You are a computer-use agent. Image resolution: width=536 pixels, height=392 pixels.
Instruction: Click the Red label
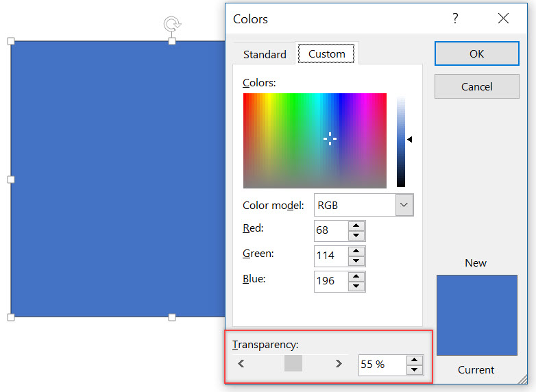tap(253, 228)
